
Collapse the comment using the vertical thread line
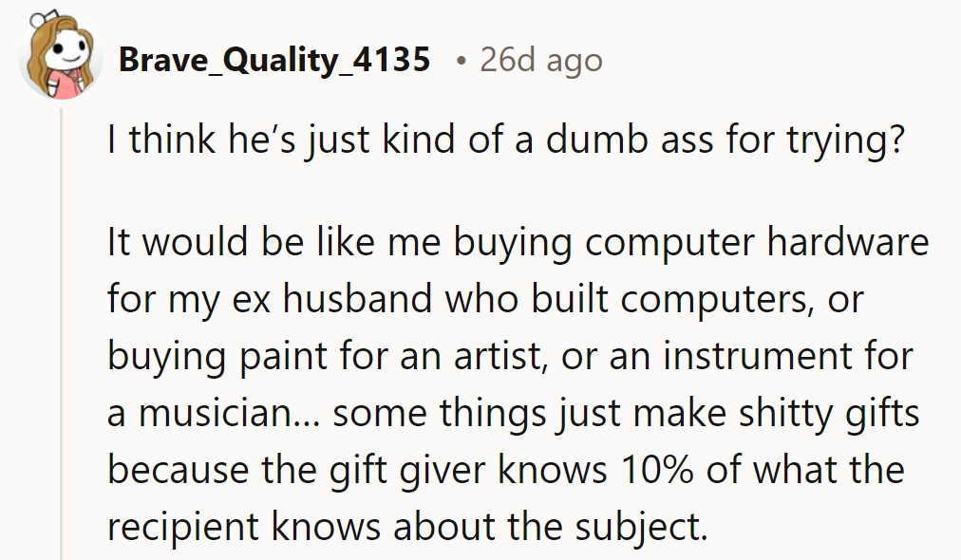62,332
